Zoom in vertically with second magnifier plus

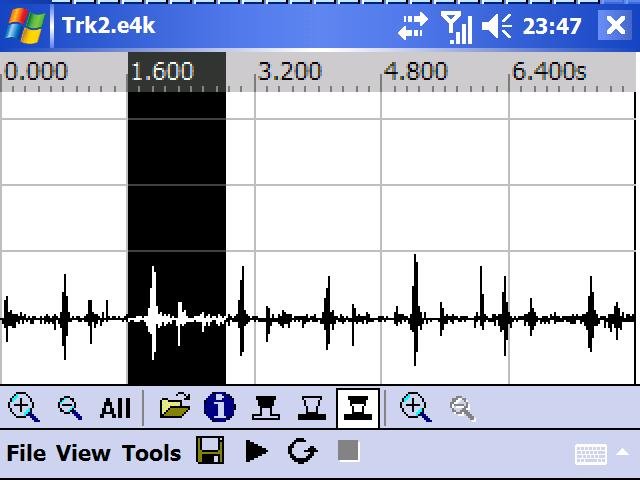point(416,407)
